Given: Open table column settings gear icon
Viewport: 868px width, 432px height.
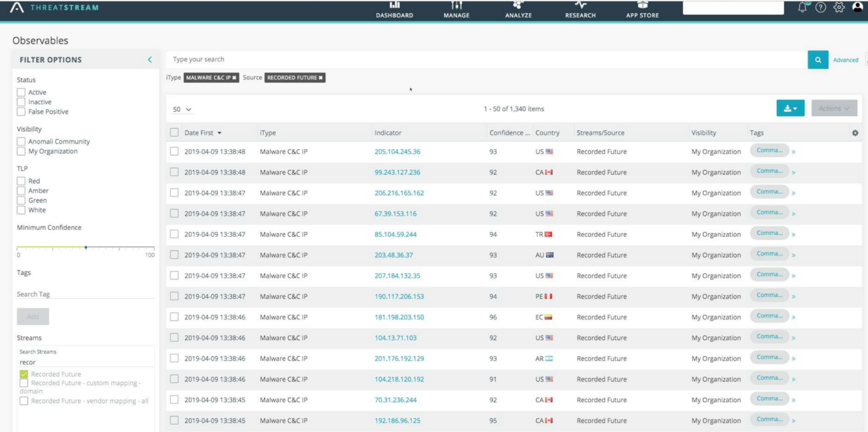Looking at the screenshot, I should [855, 133].
